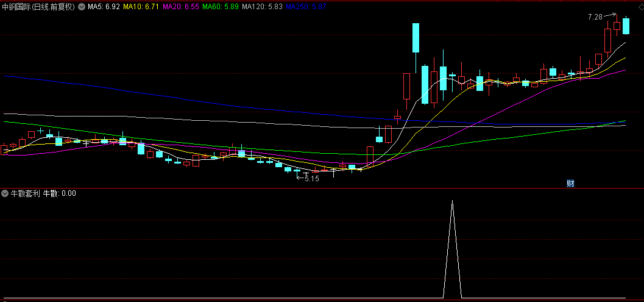Expand the 牛散套利 indicator options dropdown
This screenshot has height=302, width=644.
(x=5, y=193)
